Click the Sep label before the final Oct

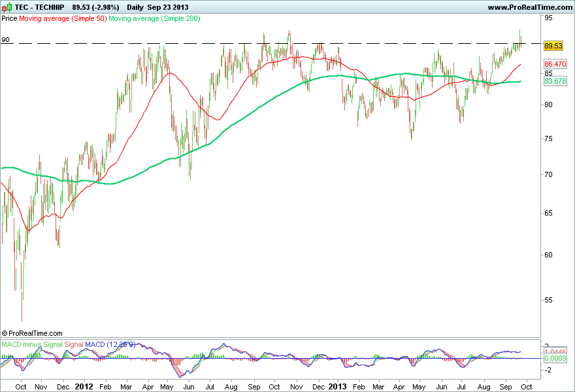[x=506, y=387]
